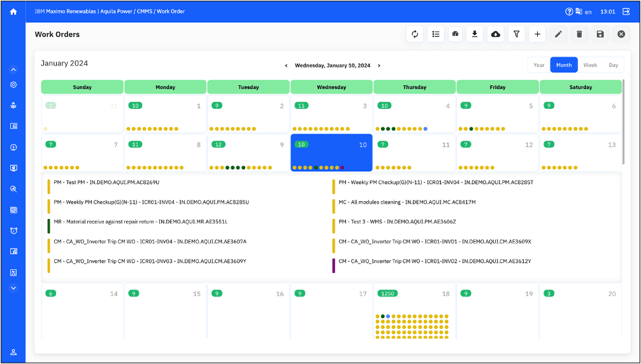641x364 pixels.
Task: Collapse sidebar menu with up chevron
Action: (13, 70)
